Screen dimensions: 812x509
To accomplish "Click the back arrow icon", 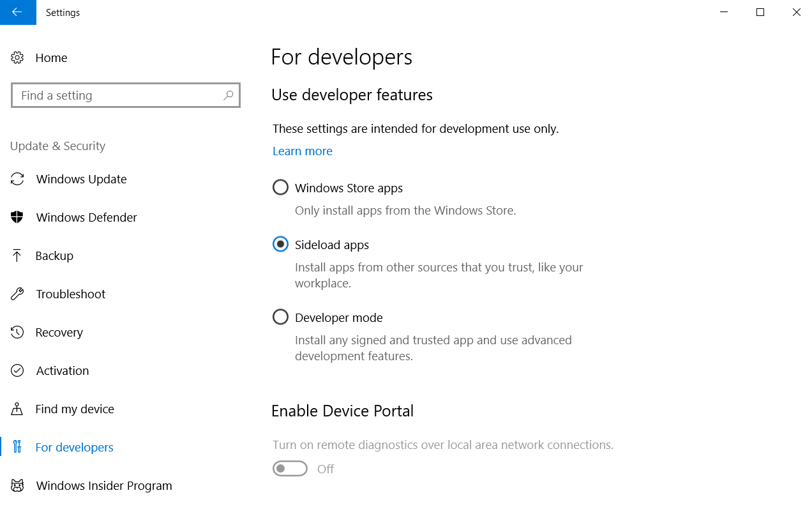I will (x=17, y=12).
